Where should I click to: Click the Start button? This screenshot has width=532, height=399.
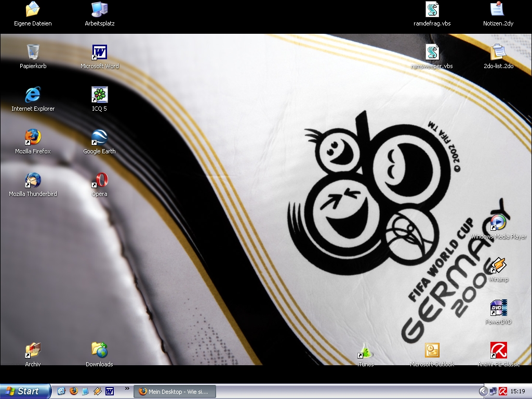coord(25,391)
